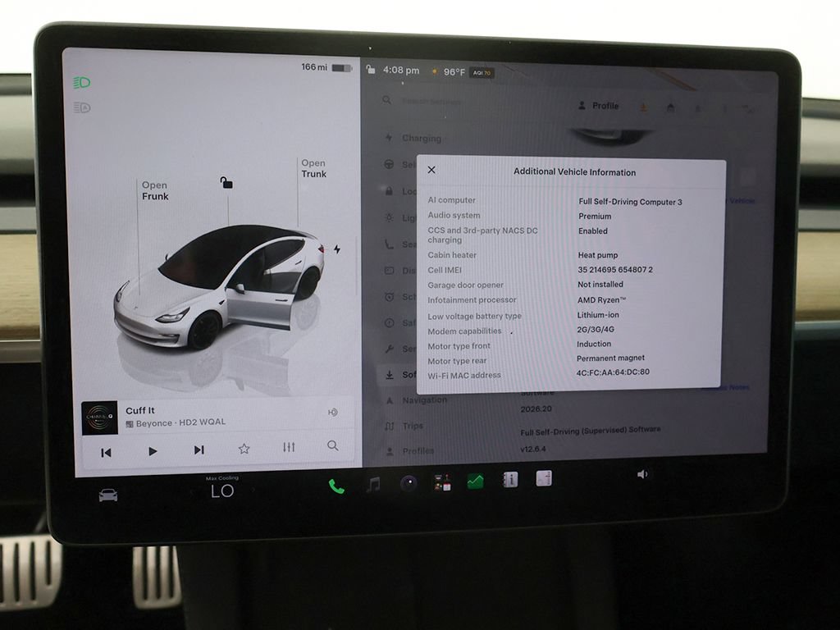Tap the Safety icon in sidebar
840x630 pixels.
tap(390, 322)
